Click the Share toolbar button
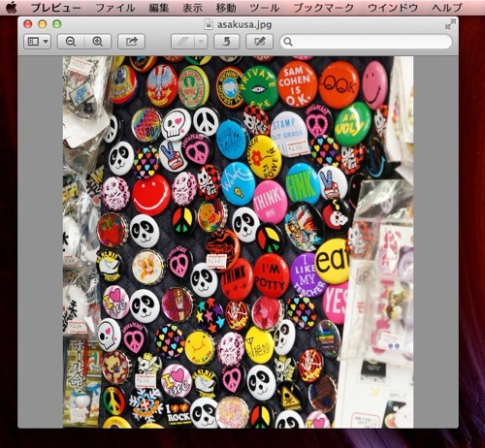Viewport: 485px width, 448px height. coord(131,42)
